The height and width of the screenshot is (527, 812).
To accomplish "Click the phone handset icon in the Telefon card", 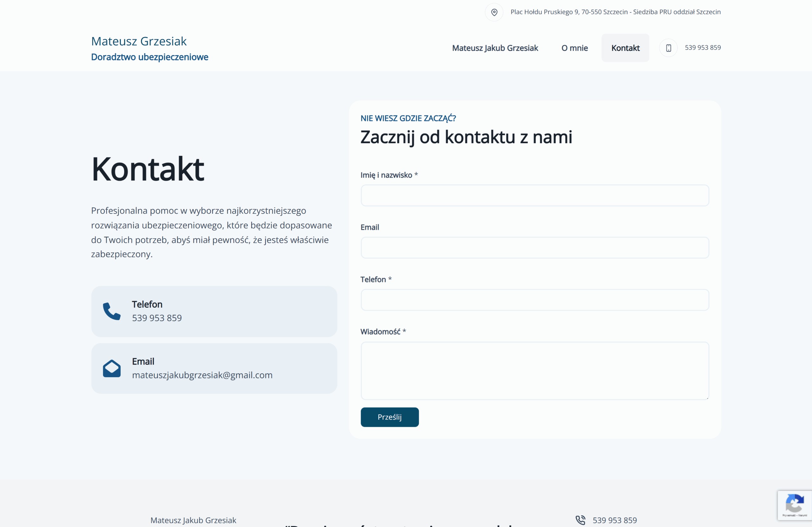I will click(111, 311).
